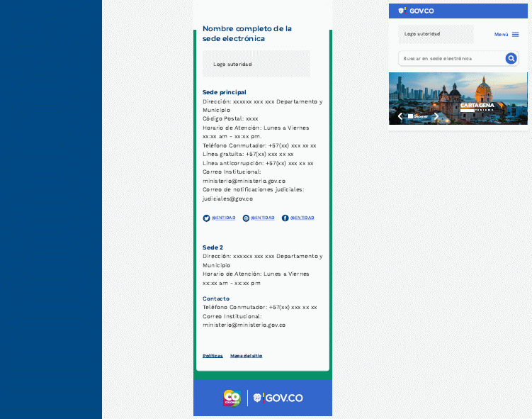Open the Facebook @ENTIDAD link text
Screen dimensions: 532x419
click(x=302, y=218)
